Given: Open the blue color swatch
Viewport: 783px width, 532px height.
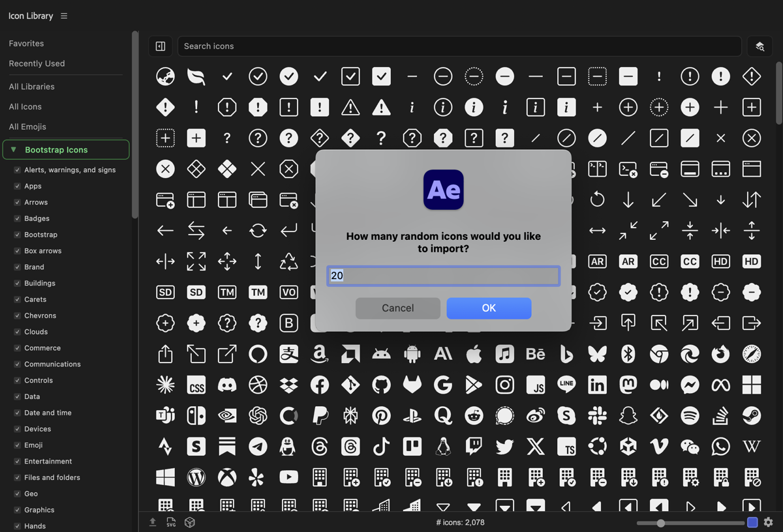Looking at the screenshot, I should [752, 522].
